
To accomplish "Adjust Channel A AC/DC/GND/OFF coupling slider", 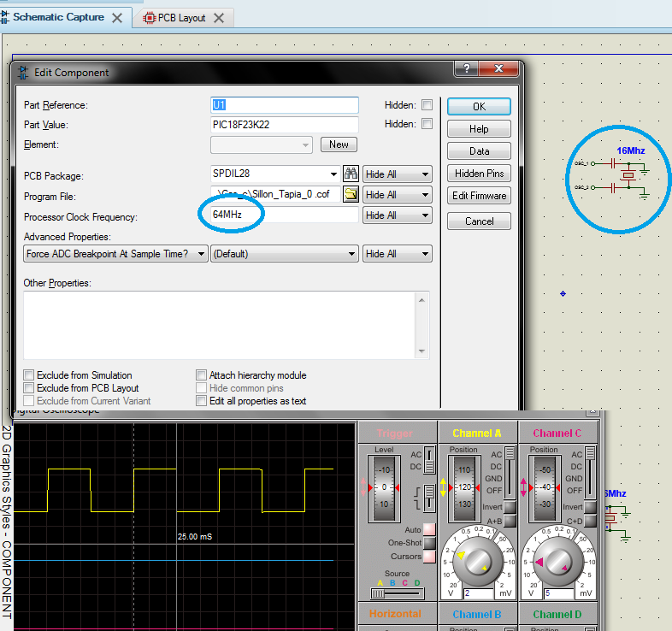I will click(510, 473).
